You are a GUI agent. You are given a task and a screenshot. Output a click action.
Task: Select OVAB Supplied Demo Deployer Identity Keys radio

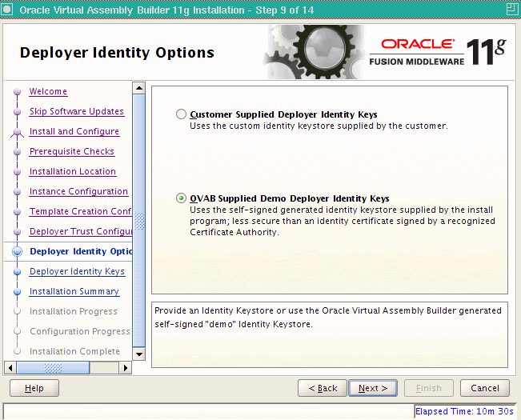point(181,198)
